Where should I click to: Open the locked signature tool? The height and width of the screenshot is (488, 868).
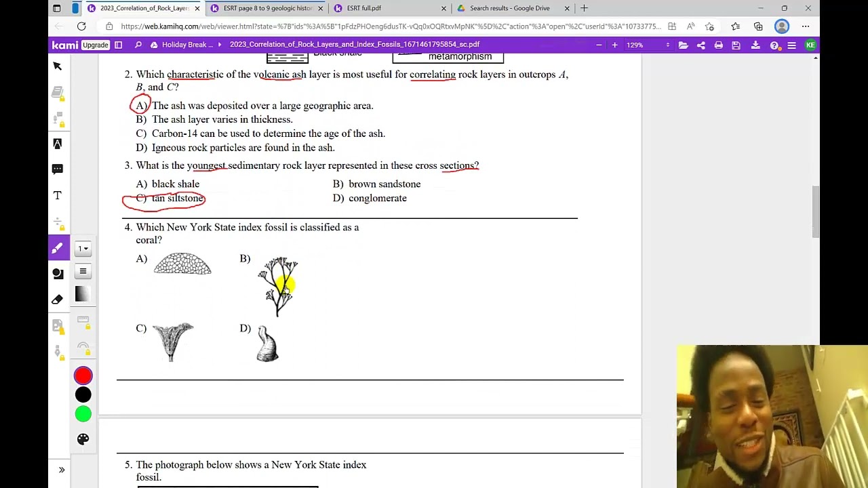(x=58, y=351)
